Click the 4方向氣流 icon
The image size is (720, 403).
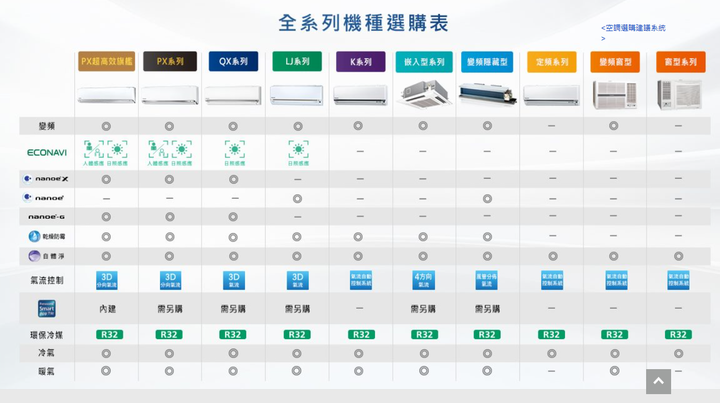tap(423, 280)
